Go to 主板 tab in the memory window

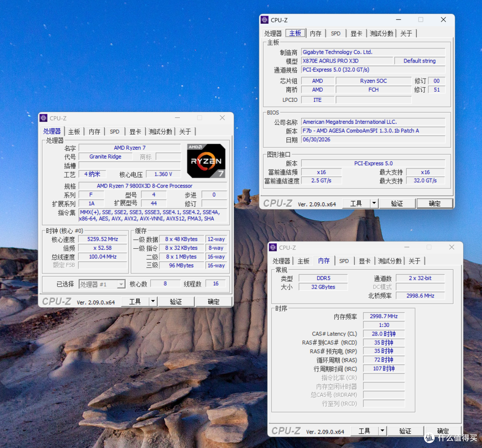click(303, 261)
